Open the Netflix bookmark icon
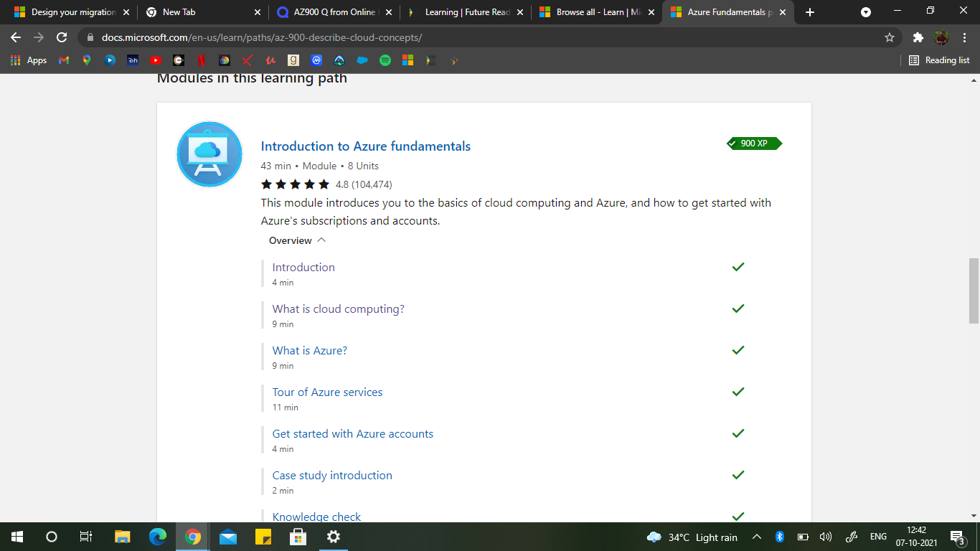Screen dimensions: 980x551 (x=202, y=60)
